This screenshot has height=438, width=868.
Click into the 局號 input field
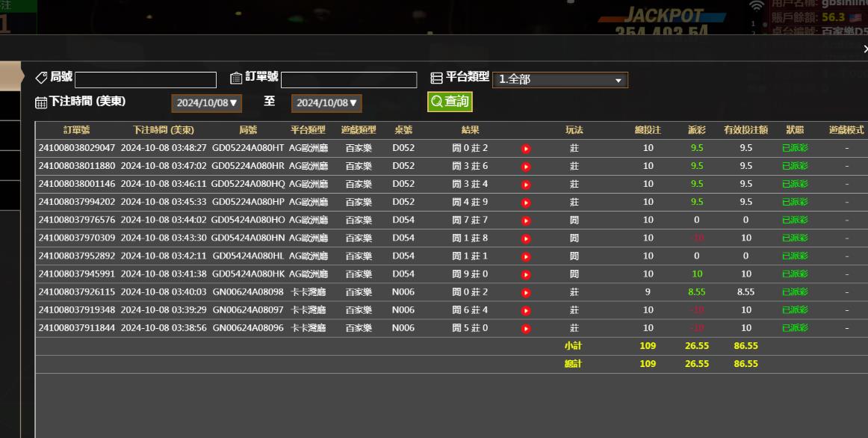(146, 80)
